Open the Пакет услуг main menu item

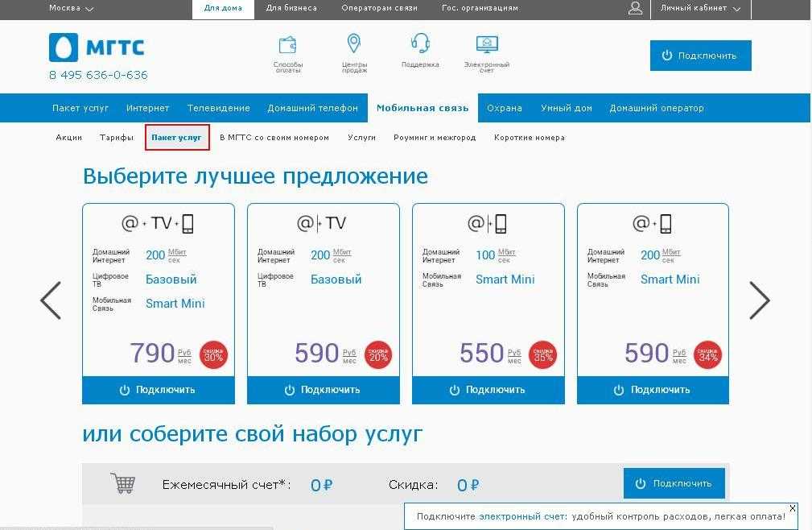pyautogui.click(x=80, y=108)
